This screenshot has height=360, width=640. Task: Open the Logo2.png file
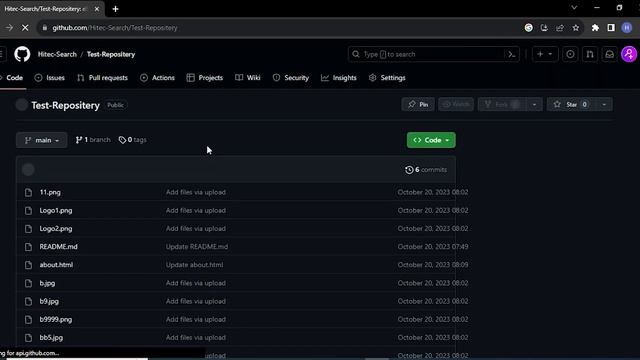(x=56, y=229)
